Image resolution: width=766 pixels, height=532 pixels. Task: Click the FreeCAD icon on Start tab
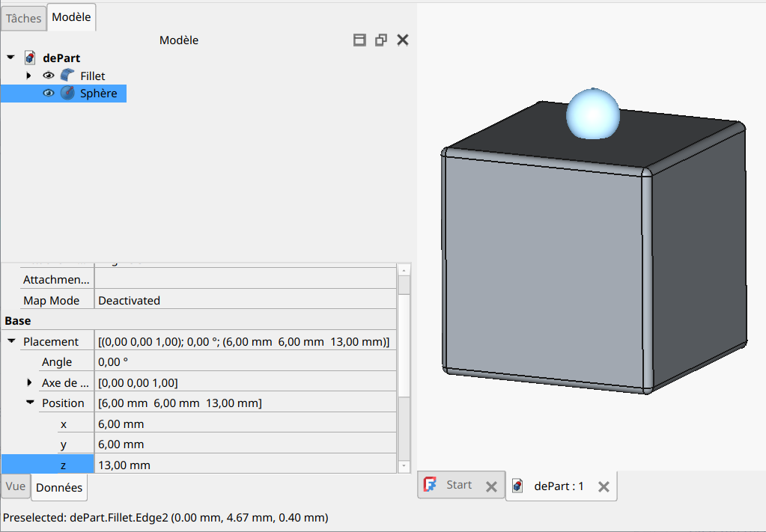[430, 485]
